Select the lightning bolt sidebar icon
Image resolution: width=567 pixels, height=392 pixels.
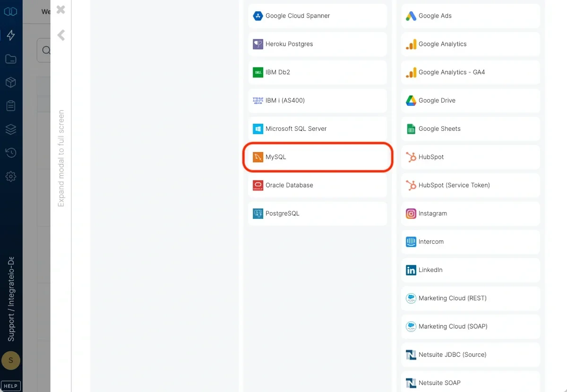(10, 35)
